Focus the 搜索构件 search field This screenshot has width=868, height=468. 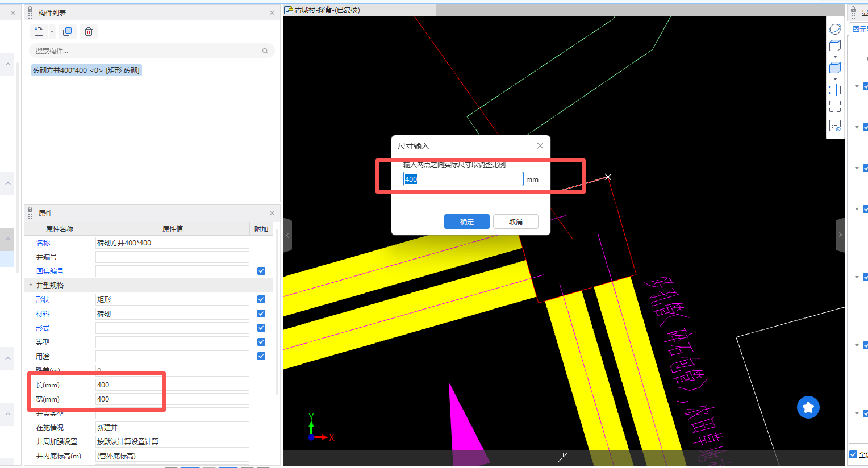pyautogui.click(x=152, y=51)
